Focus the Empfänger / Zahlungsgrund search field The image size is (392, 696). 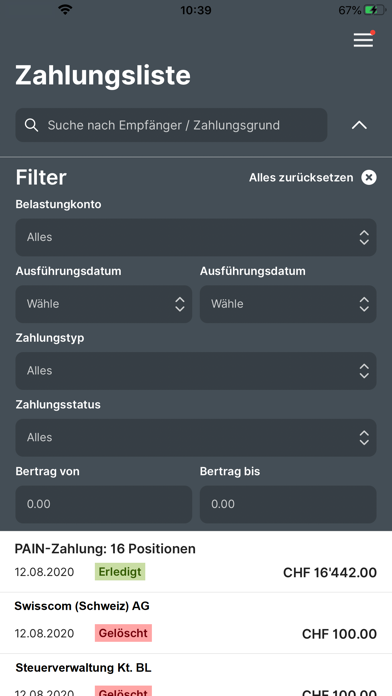171,125
